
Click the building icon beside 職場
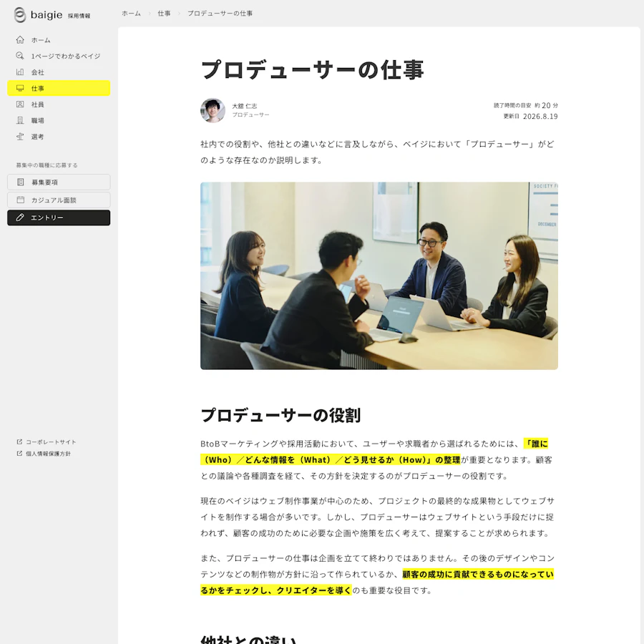20,120
